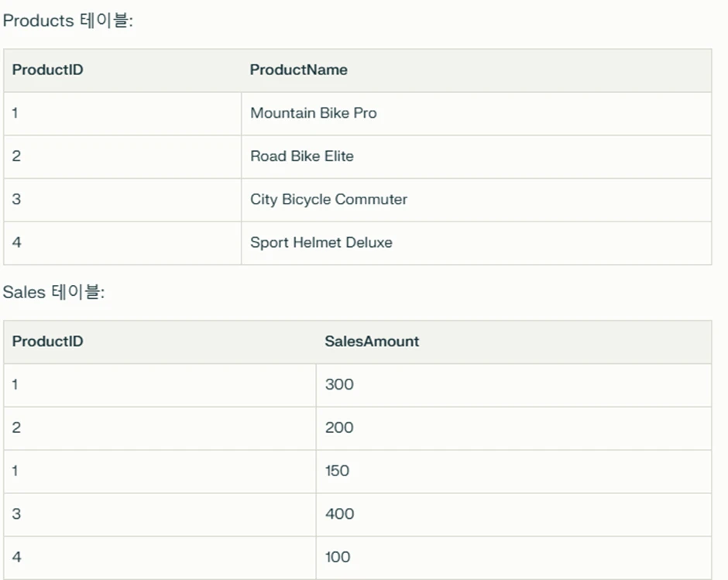Click the SalesAmount column header
The image size is (728, 580).
coord(513,341)
